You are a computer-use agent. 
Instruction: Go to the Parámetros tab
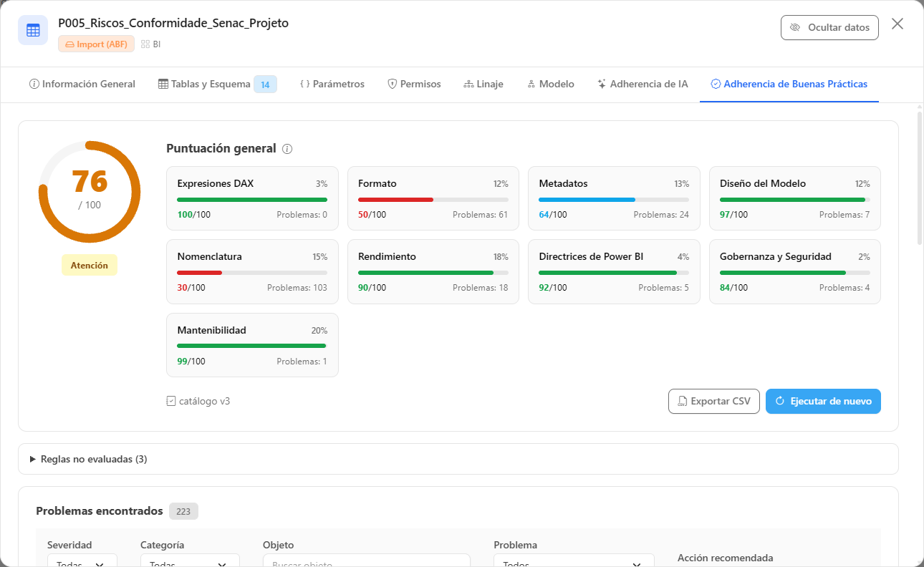[x=332, y=84]
